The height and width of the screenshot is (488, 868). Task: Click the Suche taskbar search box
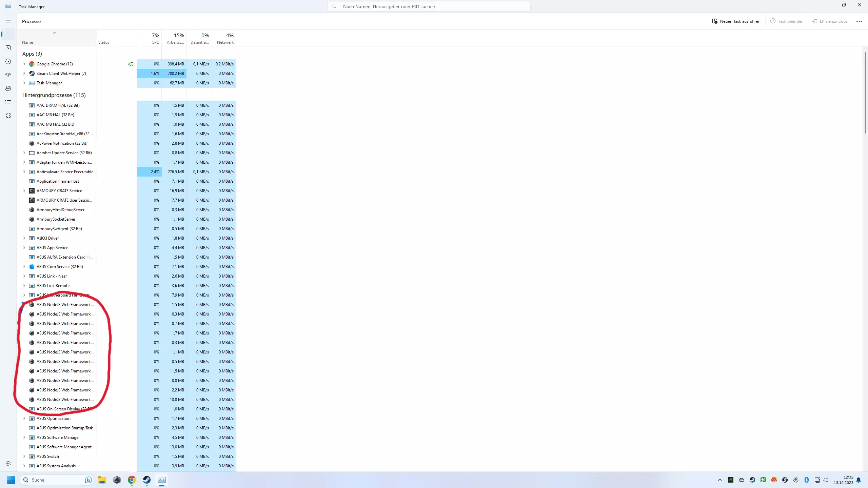coord(57,480)
